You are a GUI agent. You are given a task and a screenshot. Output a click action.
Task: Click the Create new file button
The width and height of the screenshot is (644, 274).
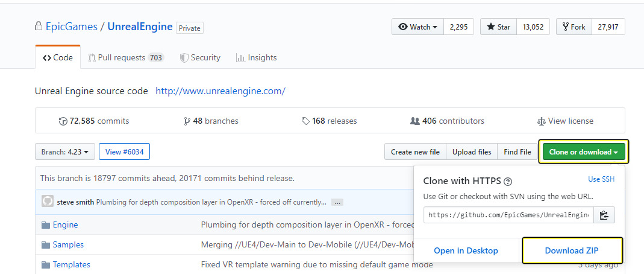[x=415, y=152]
